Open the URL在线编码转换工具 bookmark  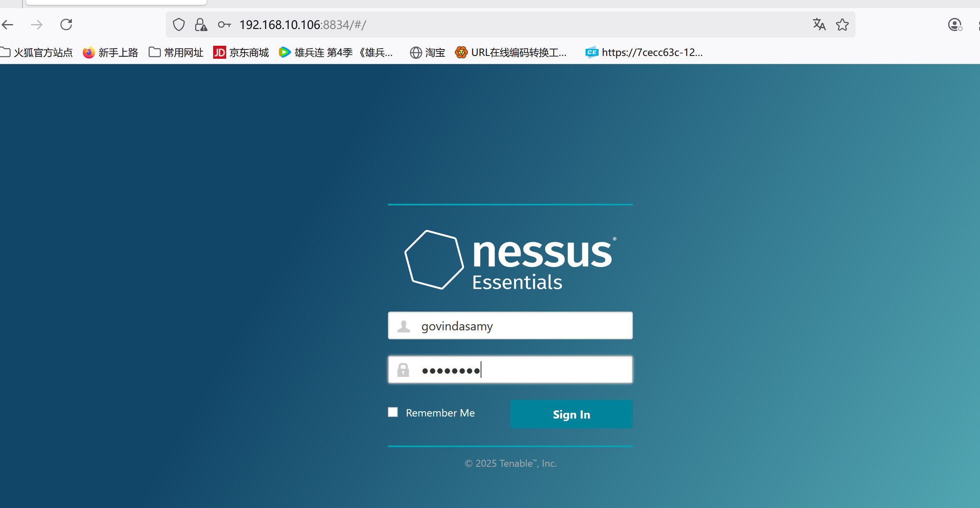511,53
